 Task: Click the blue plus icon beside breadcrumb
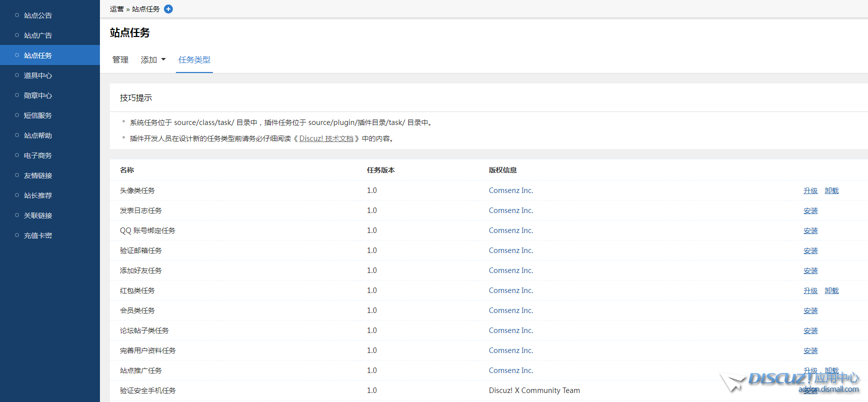click(168, 9)
